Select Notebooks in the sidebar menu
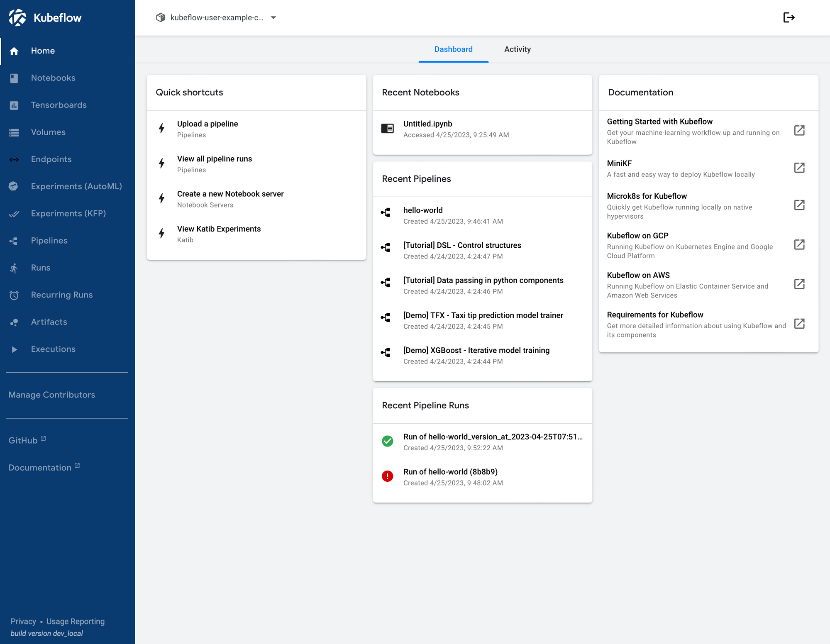This screenshot has height=644, width=830. pyautogui.click(x=68, y=78)
